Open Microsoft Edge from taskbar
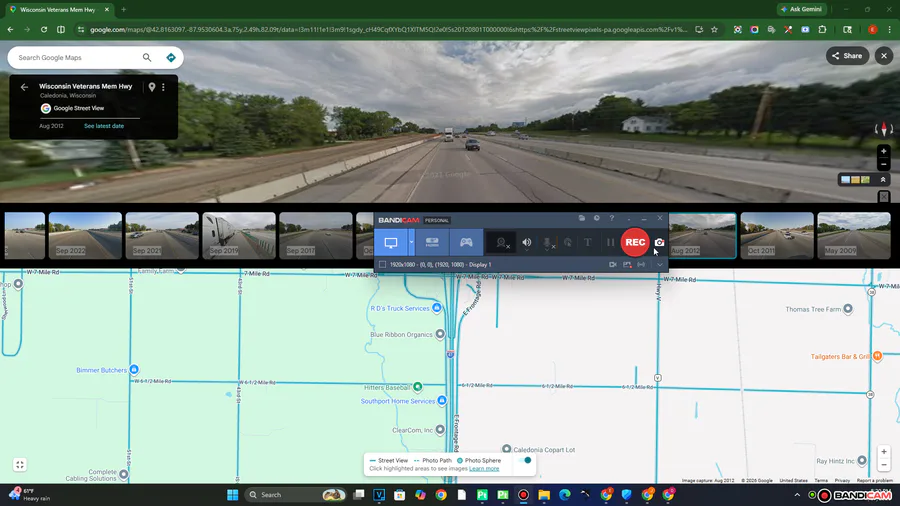The height and width of the screenshot is (506, 900). pyautogui.click(x=565, y=495)
